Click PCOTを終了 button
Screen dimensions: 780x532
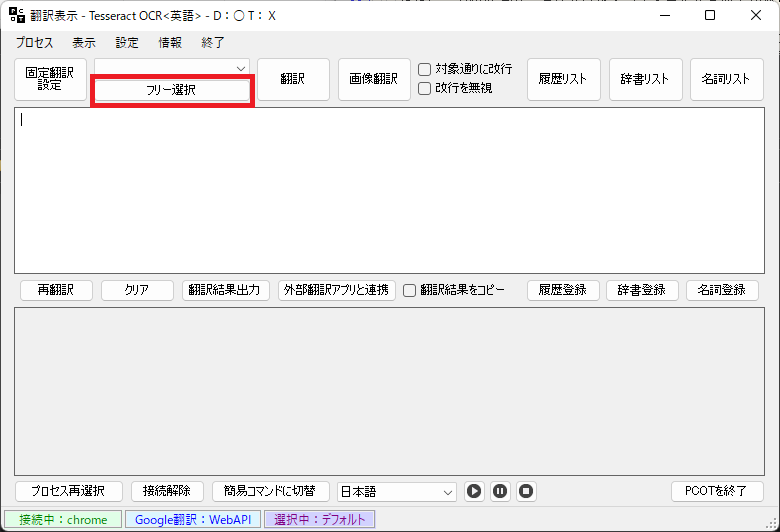click(717, 491)
